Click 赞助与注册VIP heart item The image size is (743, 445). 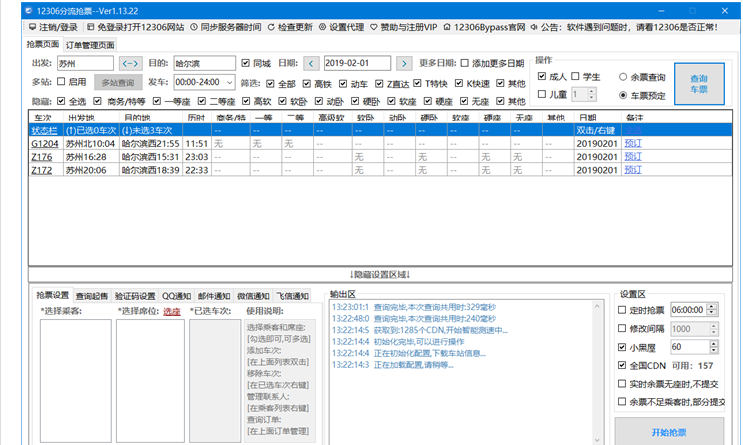point(403,27)
